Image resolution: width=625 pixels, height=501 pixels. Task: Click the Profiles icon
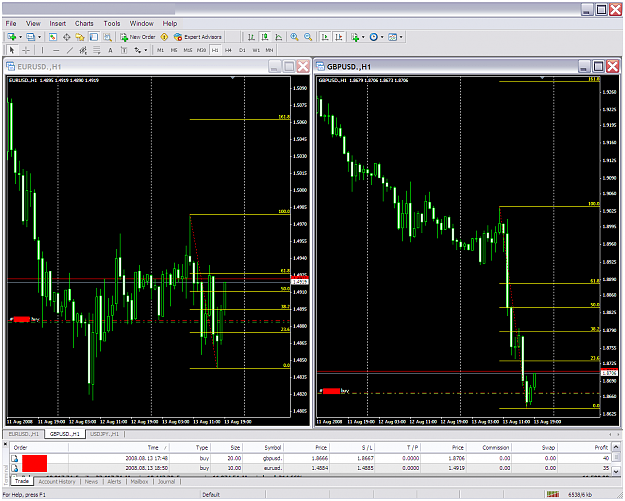coord(31,37)
